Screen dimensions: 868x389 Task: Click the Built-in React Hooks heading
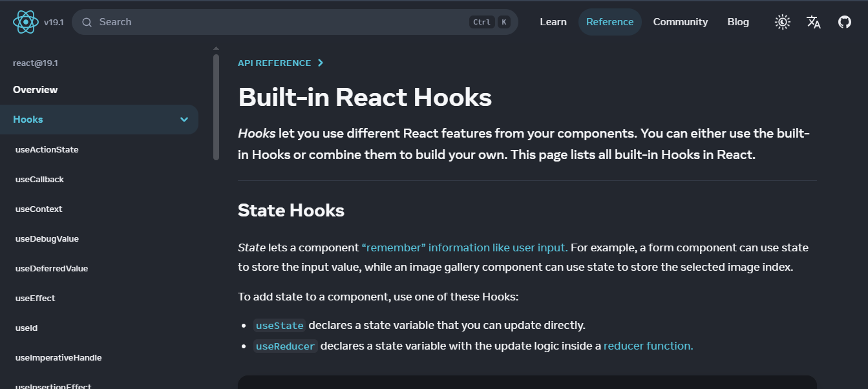coord(365,98)
